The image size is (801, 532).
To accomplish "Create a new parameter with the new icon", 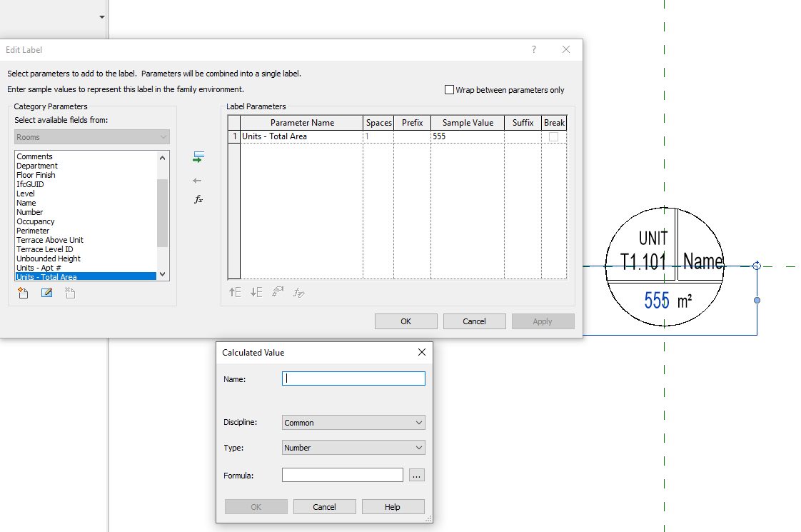I will tap(22, 293).
